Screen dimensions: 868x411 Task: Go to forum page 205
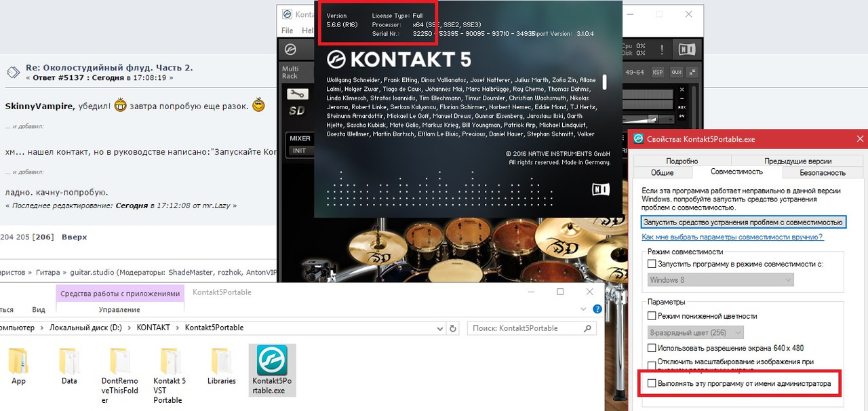(24, 237)
